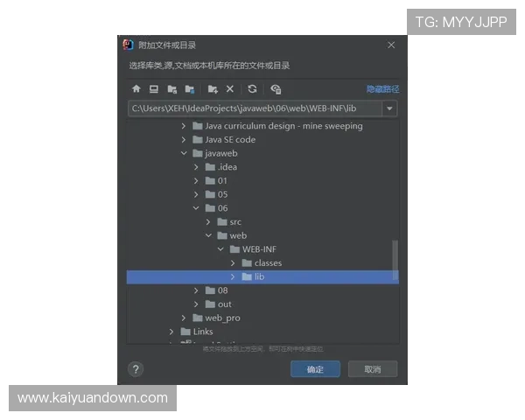Collapse the javaweb folder chevron

[x=184, y=153]
